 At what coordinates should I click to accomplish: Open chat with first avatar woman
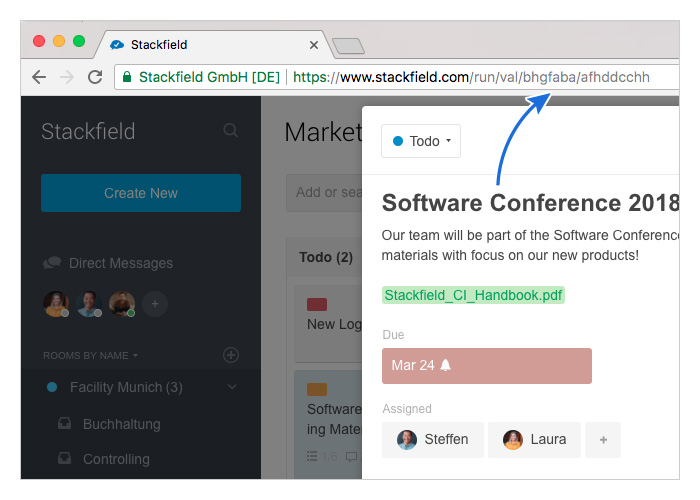pyautogui.click(x=56, y=304)
